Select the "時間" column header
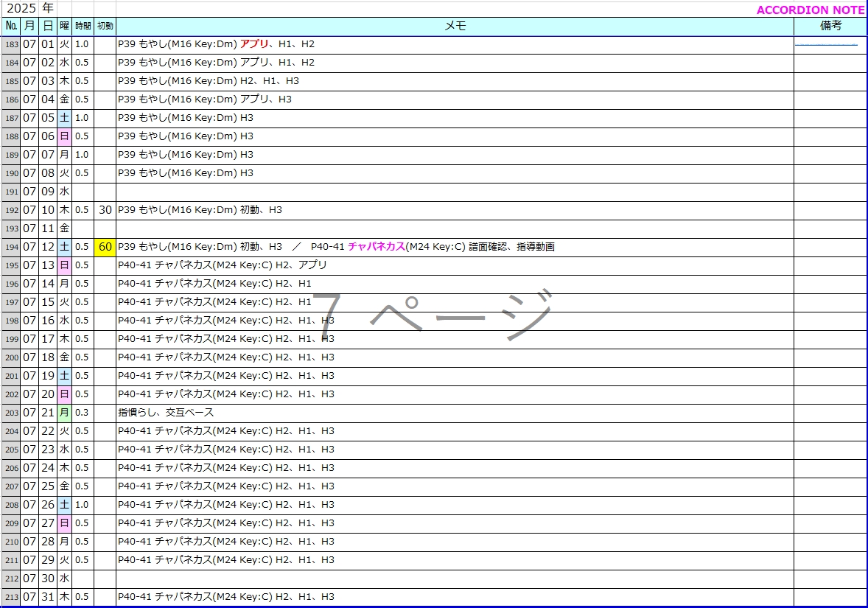This screenshot has height=608, width=868. click(83, 26)
